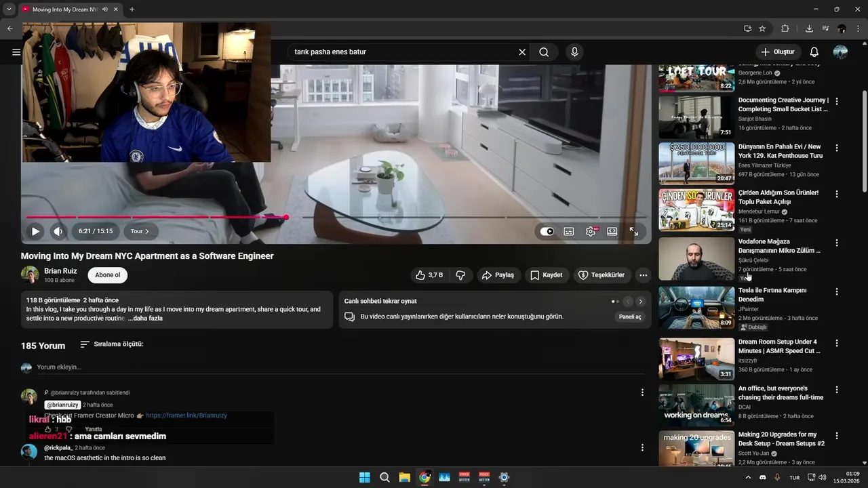Open the YouTube hamburger guide menu
Viewport: 868px width, 488px height.
(16, 52)
